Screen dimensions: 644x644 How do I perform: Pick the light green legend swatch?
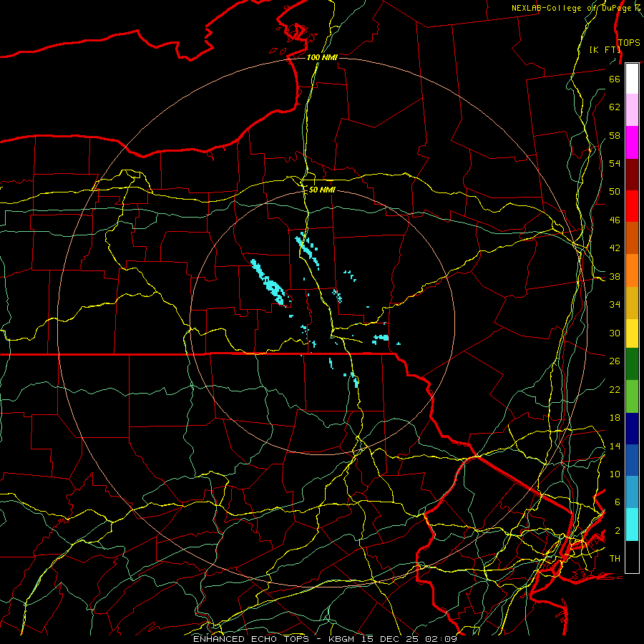pyautogui.click(x=632, y=396)
